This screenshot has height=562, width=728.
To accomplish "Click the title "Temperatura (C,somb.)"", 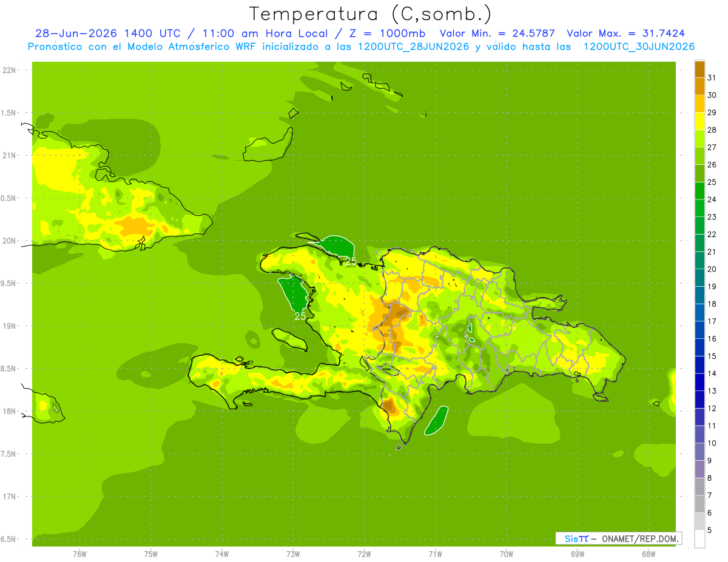I will pos(370,14).
